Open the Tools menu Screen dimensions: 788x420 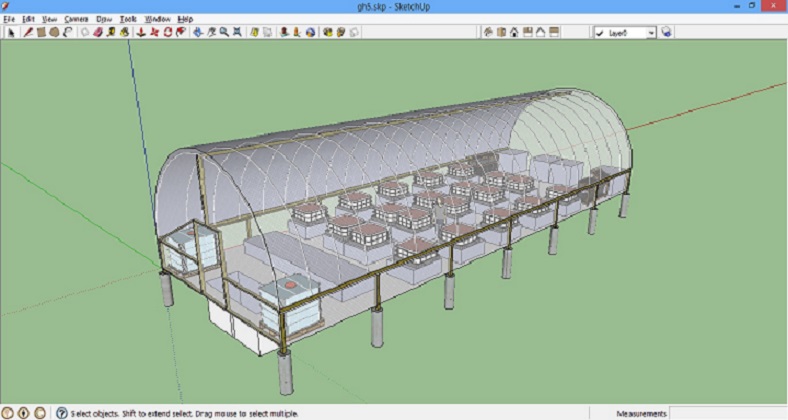(x=128, y=19)
